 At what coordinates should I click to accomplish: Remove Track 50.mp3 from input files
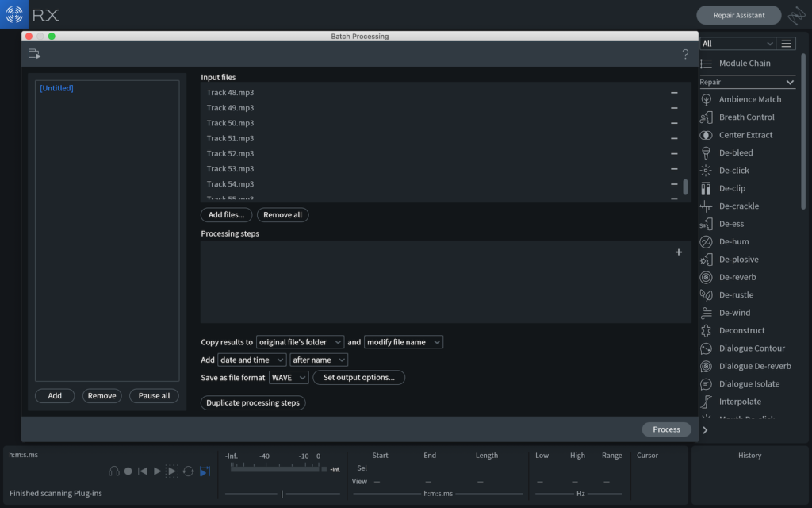click(x=674, y=123)
